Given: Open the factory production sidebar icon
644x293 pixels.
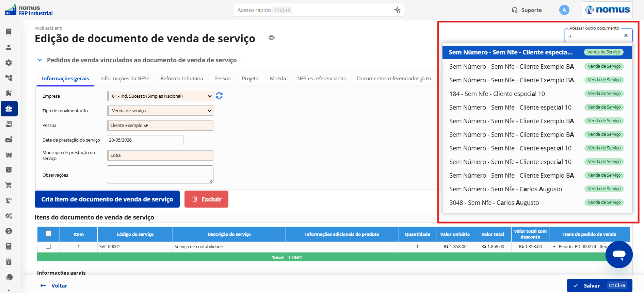Looking at the screenshot, I should pos(9,139).
